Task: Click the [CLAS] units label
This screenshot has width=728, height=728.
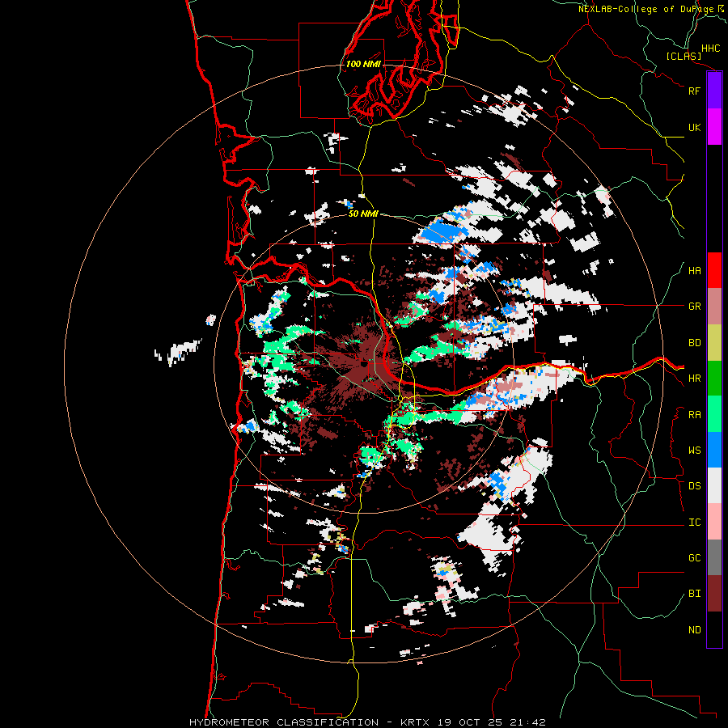Action: (684, 57)
